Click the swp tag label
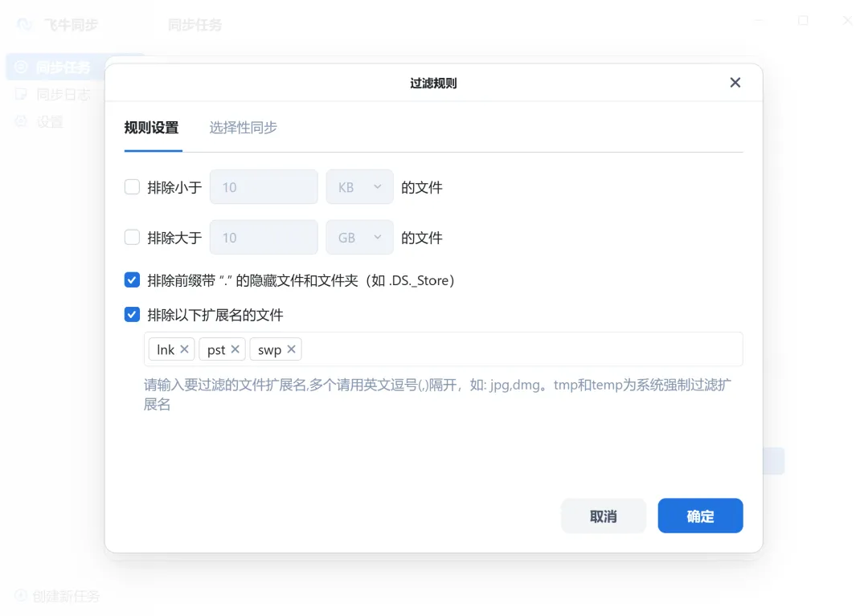The width and height of the screenshot is (868, 616). 269,350
